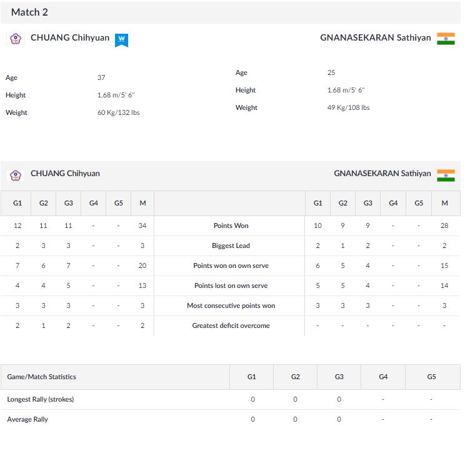Open CHUANG Chihyuan's profile next to the winner badge
This screenshot has width=465, height=476.
point(70,38)
